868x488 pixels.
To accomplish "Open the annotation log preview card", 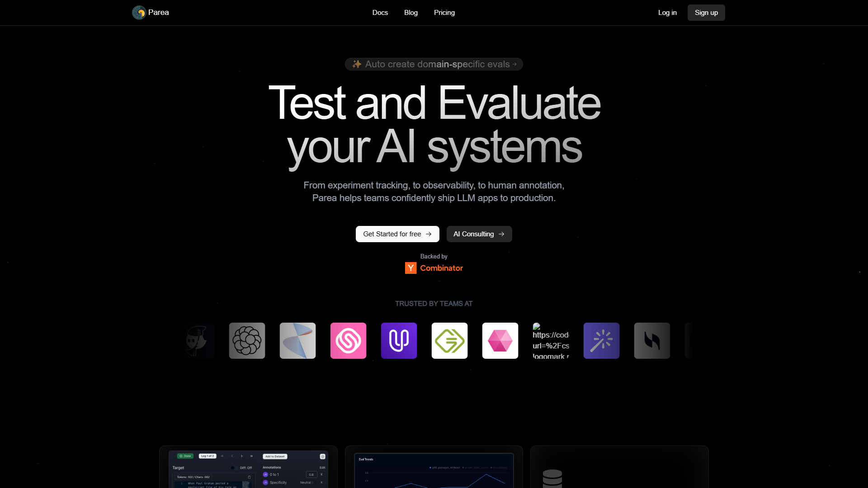I will pyautogui.click(x=248, y=467).
